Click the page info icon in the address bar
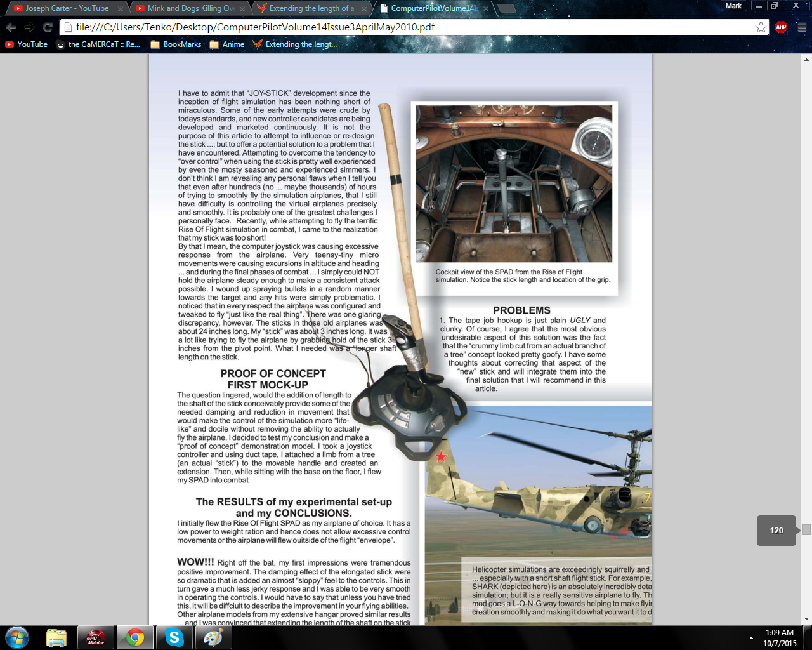The height and width of the screenshot is (650, 812). click(x=68, y=27)
